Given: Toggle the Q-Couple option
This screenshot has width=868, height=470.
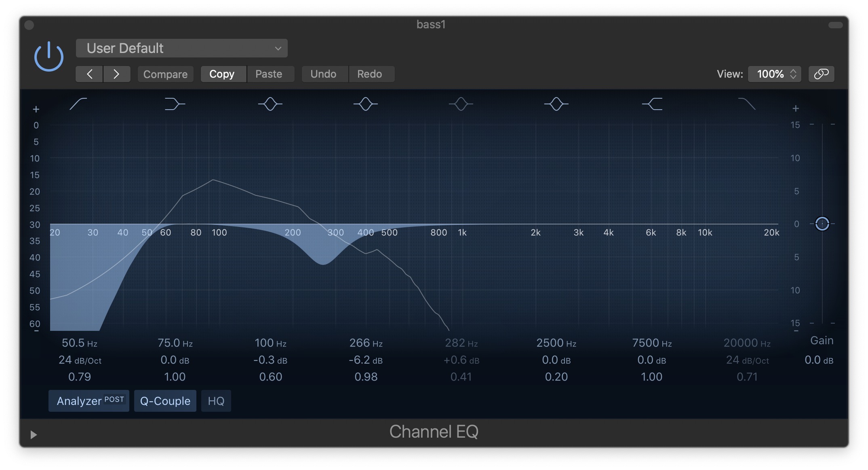Looking at the screenshot, I should pos(165,401).
